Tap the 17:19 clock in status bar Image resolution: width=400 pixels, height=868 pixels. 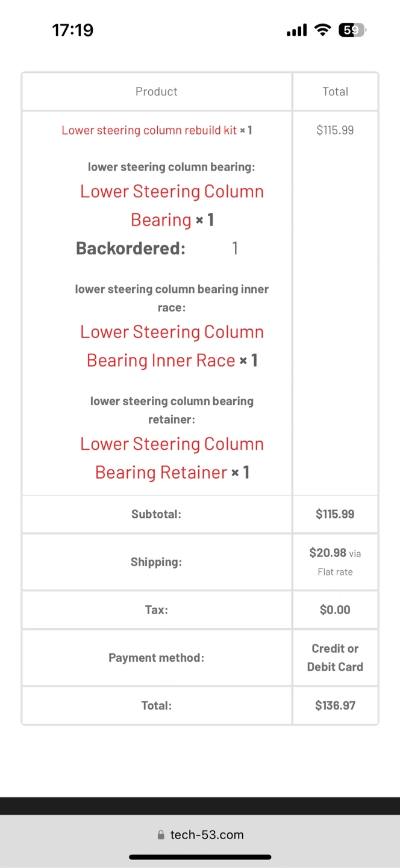click(73, 30)
